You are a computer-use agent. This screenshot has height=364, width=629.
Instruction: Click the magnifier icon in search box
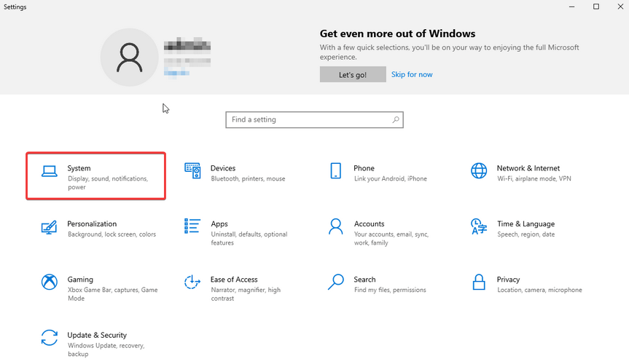(396, 119)
